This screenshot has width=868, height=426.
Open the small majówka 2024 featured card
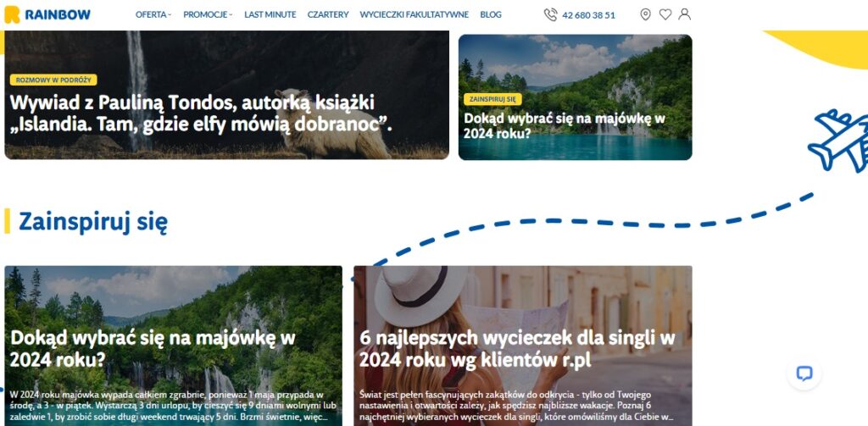click(576, 97)
